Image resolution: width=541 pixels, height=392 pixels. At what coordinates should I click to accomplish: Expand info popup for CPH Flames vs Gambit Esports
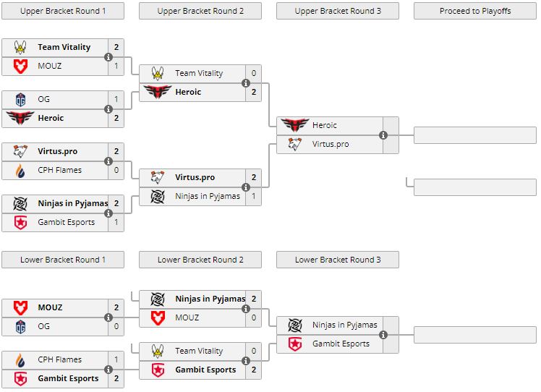(108, 370)
